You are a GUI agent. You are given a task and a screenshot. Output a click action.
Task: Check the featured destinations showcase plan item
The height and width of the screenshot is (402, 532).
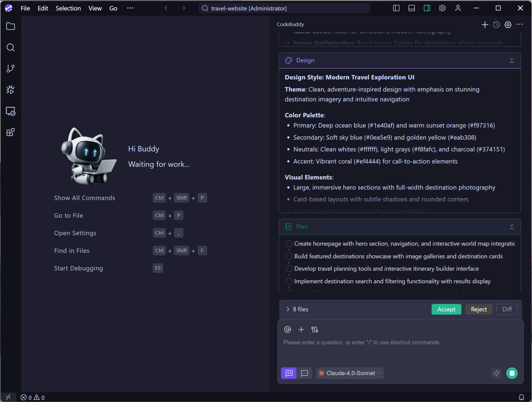click(x=288, y=256)
